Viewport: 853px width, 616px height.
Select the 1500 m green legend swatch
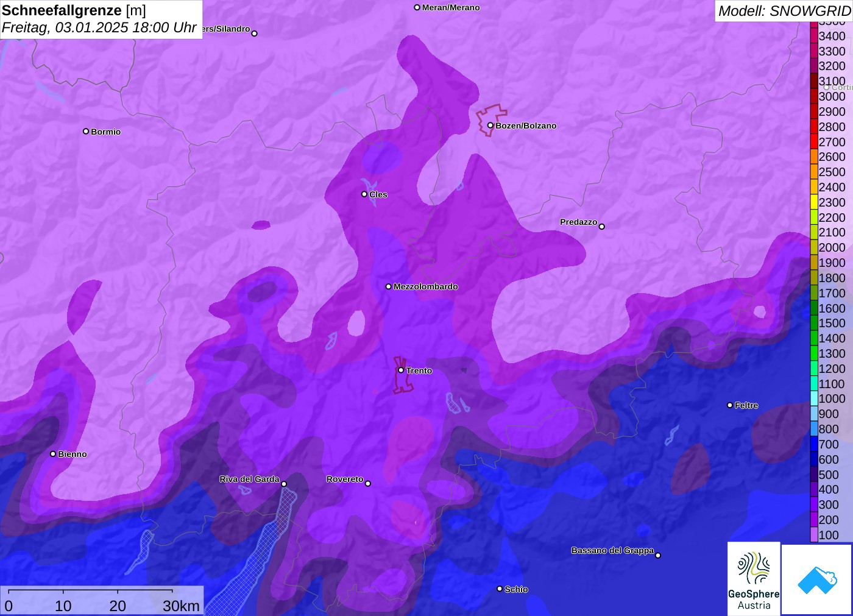click(814, 323)
